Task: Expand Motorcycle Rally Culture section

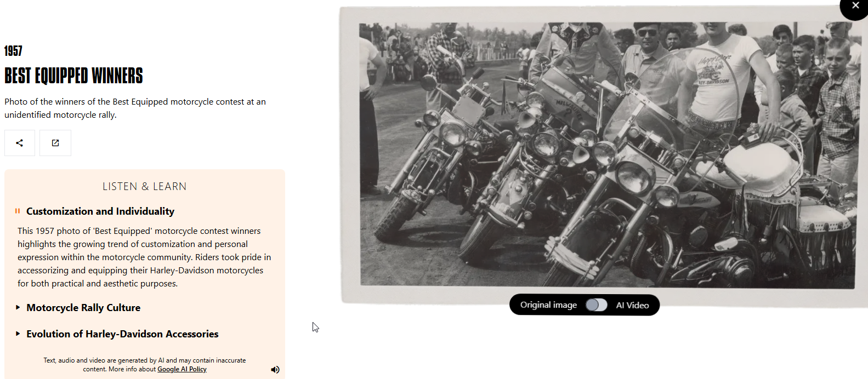Action: click(83, 308)
